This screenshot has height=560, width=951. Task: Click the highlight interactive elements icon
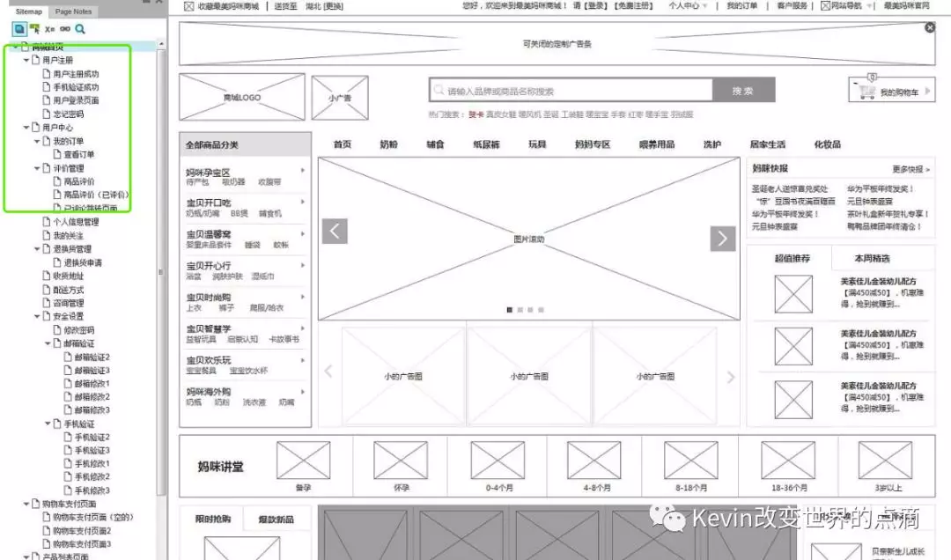pyautogui.click(x=34, y=29)
